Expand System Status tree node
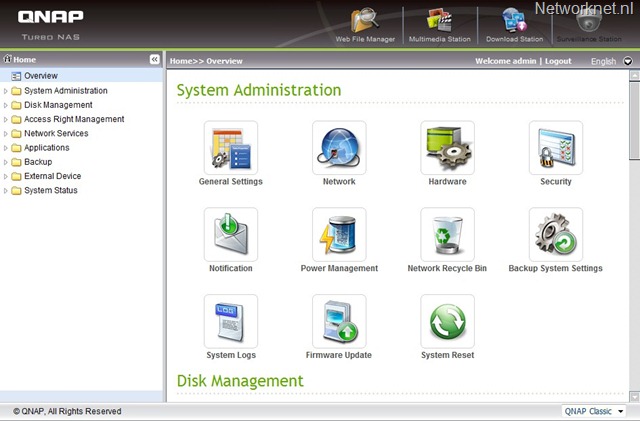The image size is (640, 421). coord(5,191)
